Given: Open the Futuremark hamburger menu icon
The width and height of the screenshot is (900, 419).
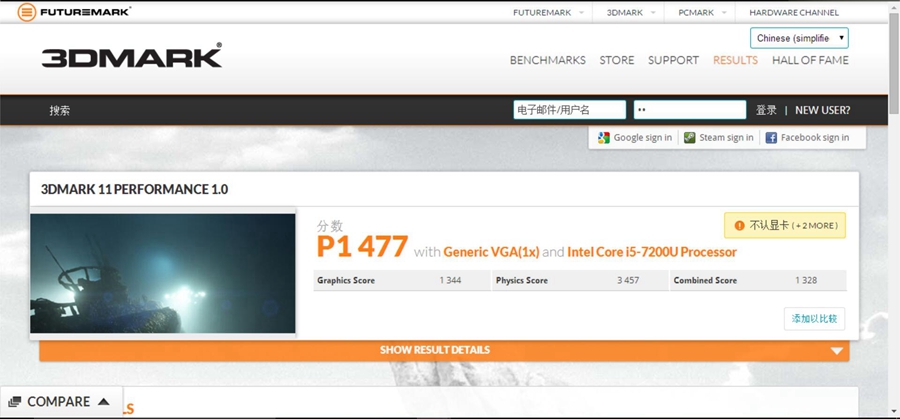Looking at the screenshot, I should (x=26, y=12).
